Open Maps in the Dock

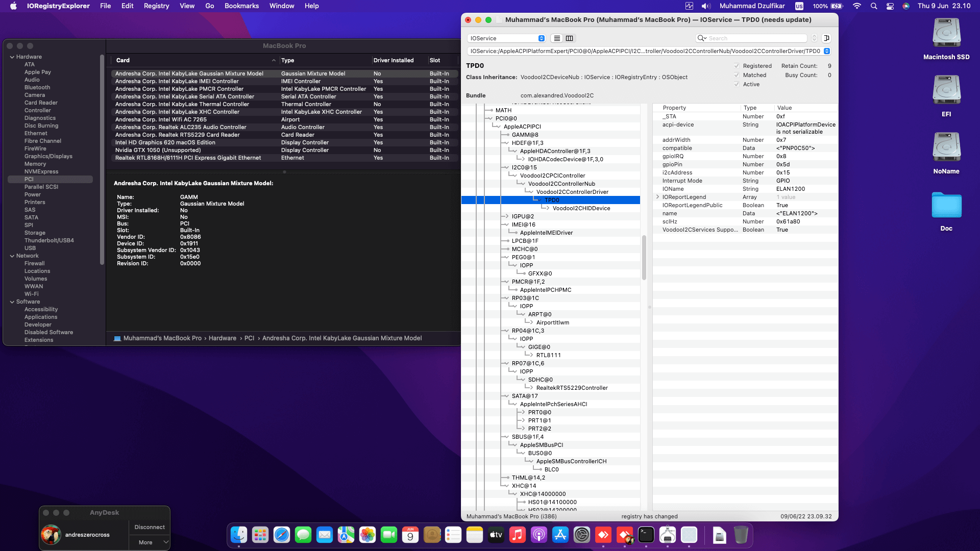point(346,535)
